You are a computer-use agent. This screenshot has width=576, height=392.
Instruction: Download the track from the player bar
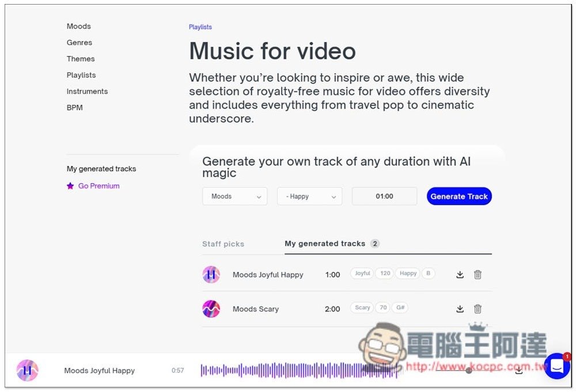click(518, 371)
